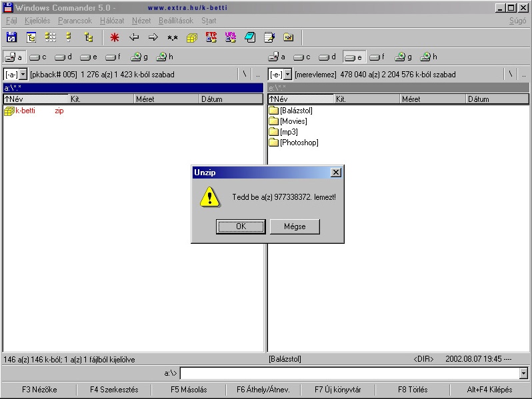
Task: Click the floppy disk toolbar icon
Action: [x=11, y=37]
